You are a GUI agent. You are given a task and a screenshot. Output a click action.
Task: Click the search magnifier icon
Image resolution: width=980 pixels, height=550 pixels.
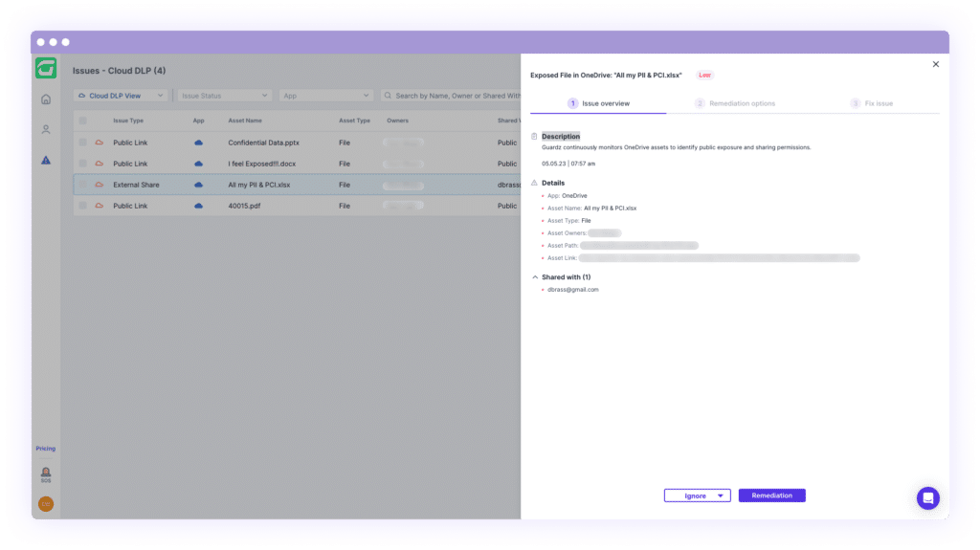point(389,96)
